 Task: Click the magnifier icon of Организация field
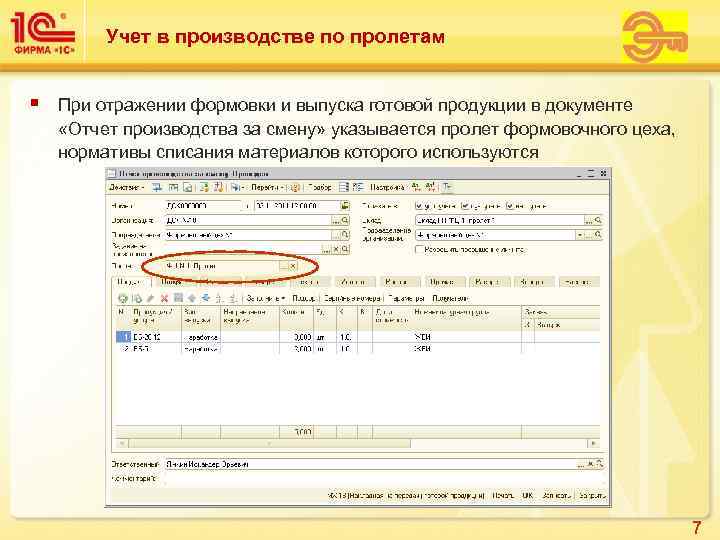(x=345, y=220)
